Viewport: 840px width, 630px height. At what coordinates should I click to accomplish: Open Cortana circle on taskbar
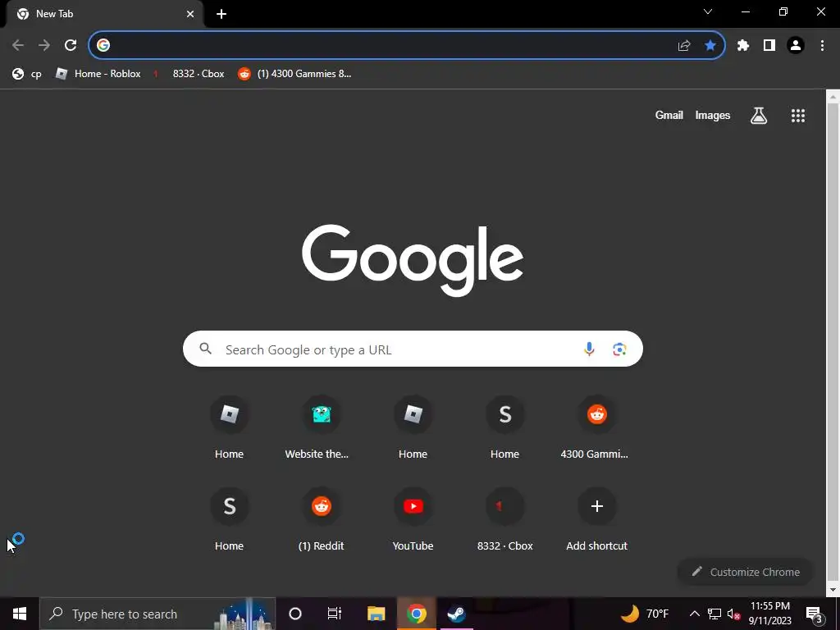point(295,614)
